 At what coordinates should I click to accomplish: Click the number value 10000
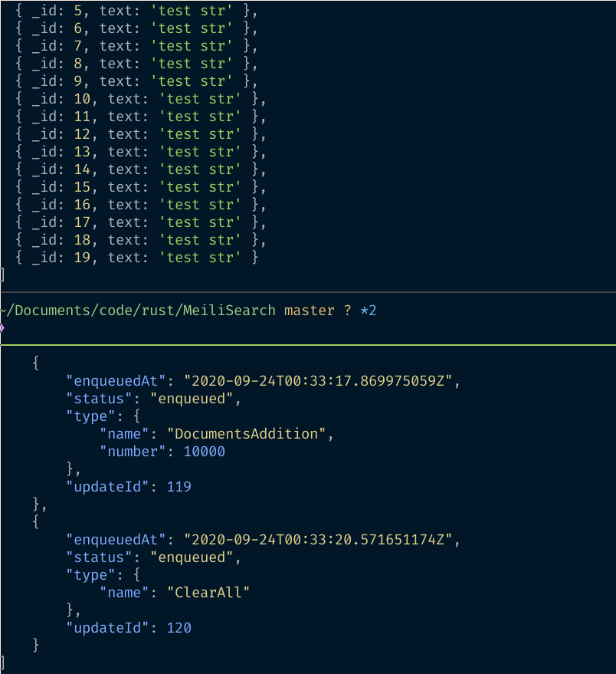[x=205, y=452]
